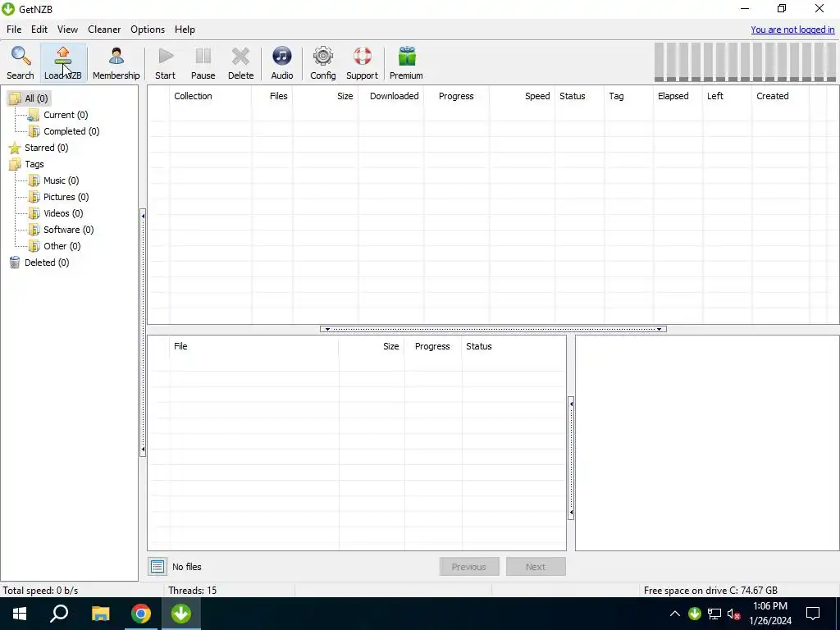Open the Windows Start menu
This screenshot has height=630, width=840.
(x=20, y=614)
